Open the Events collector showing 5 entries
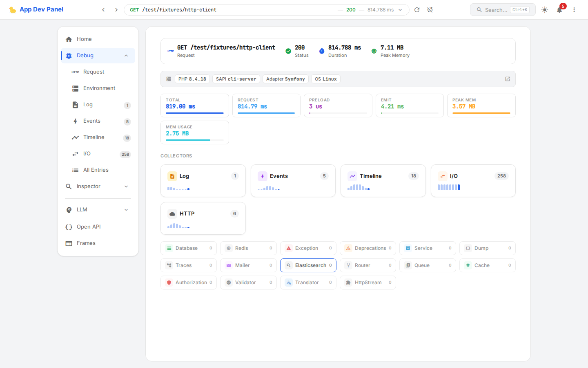Image resolution: width=588 pixels, height=368 pixels. click(293, 180)
